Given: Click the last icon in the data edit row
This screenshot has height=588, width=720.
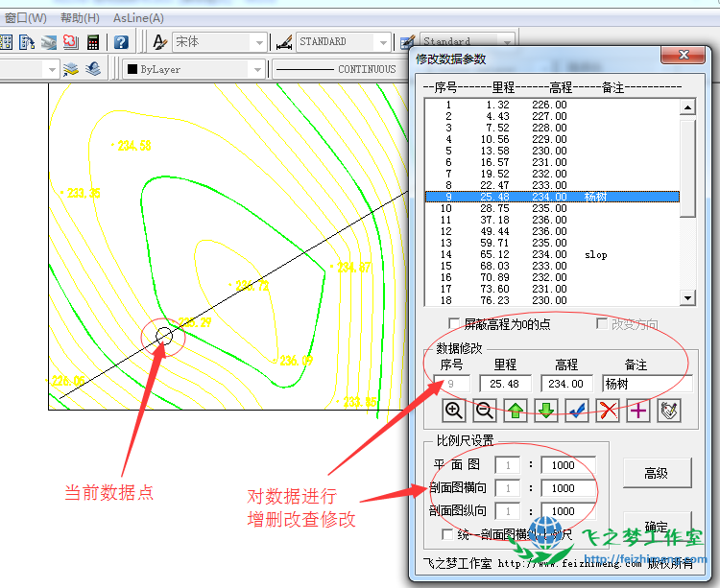Looking at the screenshot, I should (x=669, y=410).
